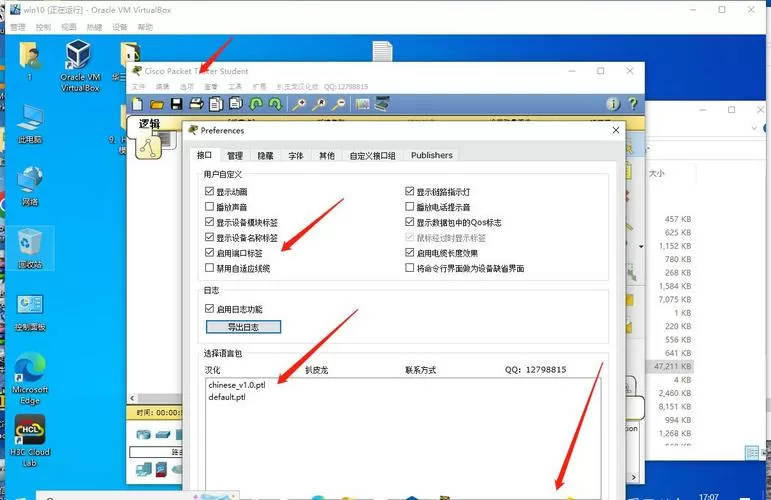Image resolution: width=771 pixels, height=500 pixels.
Task: Click the Zoom Out magnifier icon
Action: pos(338,104)
